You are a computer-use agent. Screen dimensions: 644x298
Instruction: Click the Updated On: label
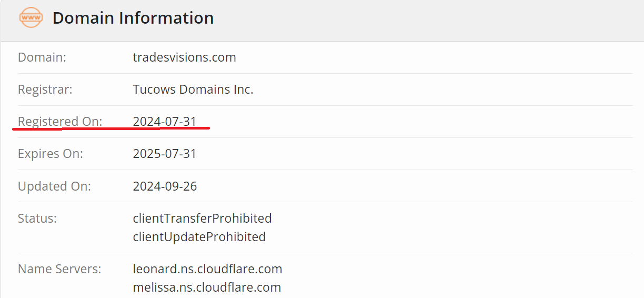click(x=54, y=186)
